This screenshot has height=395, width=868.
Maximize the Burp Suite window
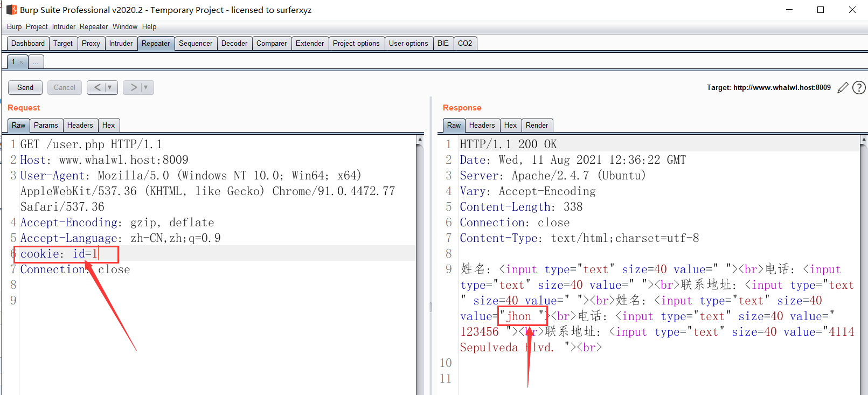(821, 10)
